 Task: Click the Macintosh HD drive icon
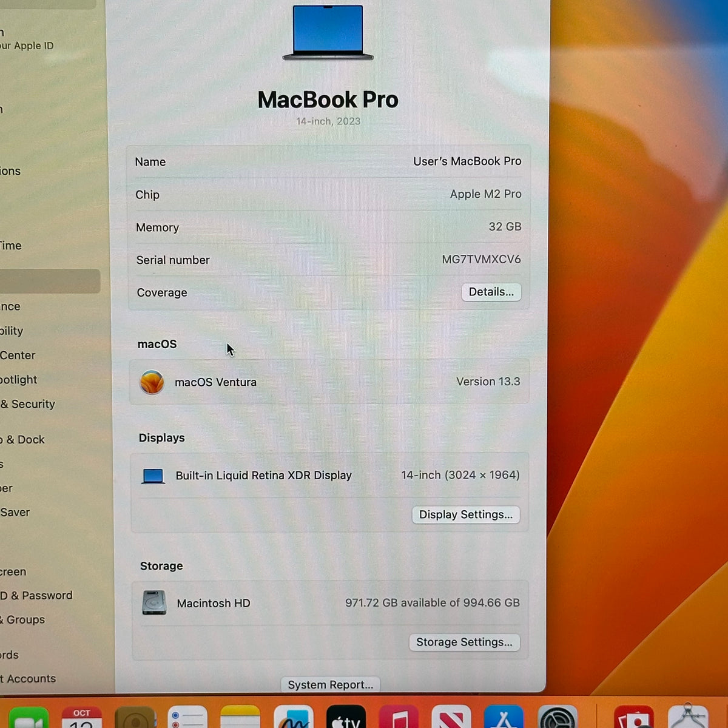coord(154,603)
